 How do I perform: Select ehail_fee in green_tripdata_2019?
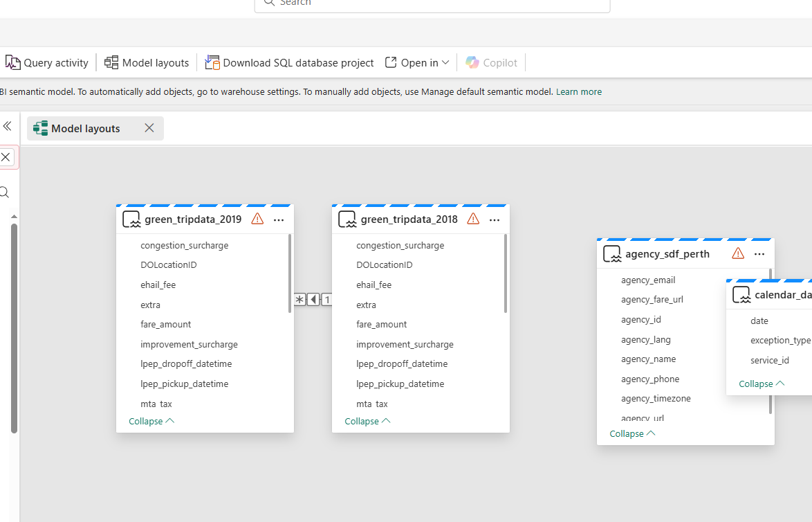[158, 285]
